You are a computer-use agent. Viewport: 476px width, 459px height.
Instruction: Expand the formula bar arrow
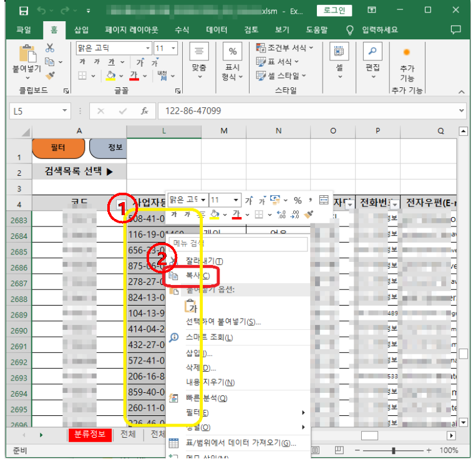coord(462,111)
